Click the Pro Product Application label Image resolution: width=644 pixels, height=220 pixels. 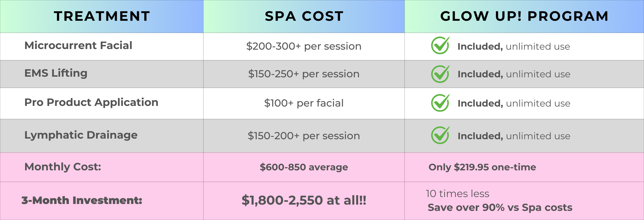coord(91,102)
